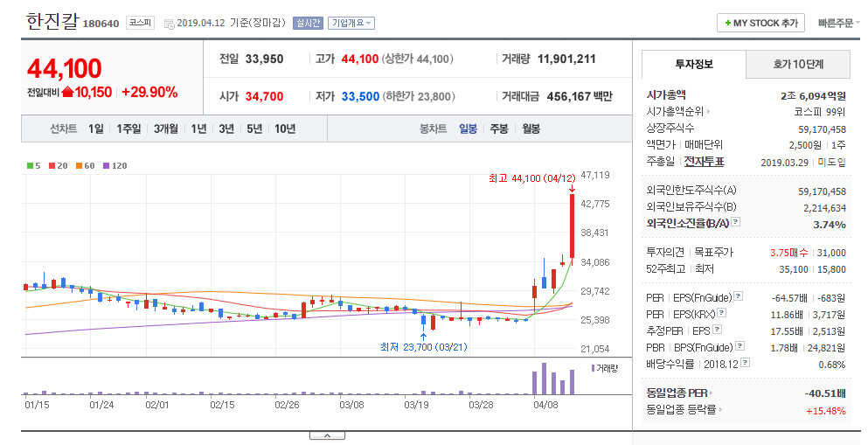
Task: Open the 기업개요 company overview dropdown
Action: (351, 23)
